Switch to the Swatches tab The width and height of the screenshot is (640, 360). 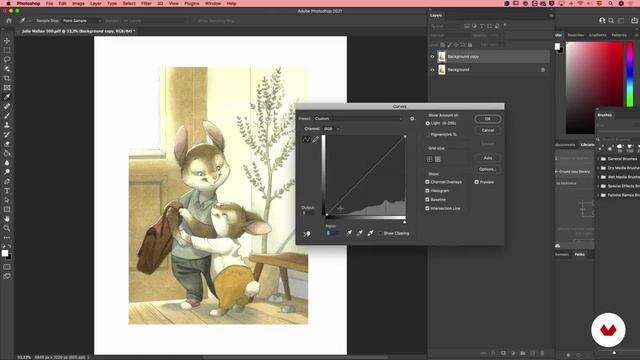[x=576, y=35]
